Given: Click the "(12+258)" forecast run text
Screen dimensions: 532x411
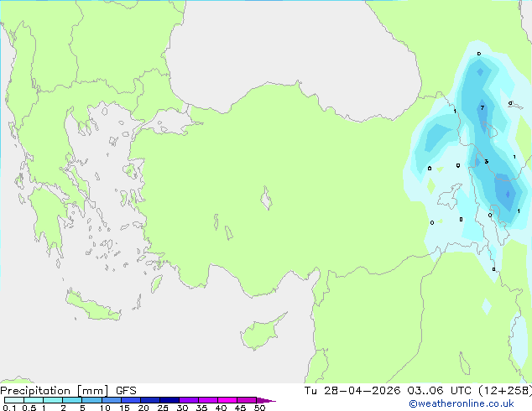Looking at the screenshot, I should [505, 391].
